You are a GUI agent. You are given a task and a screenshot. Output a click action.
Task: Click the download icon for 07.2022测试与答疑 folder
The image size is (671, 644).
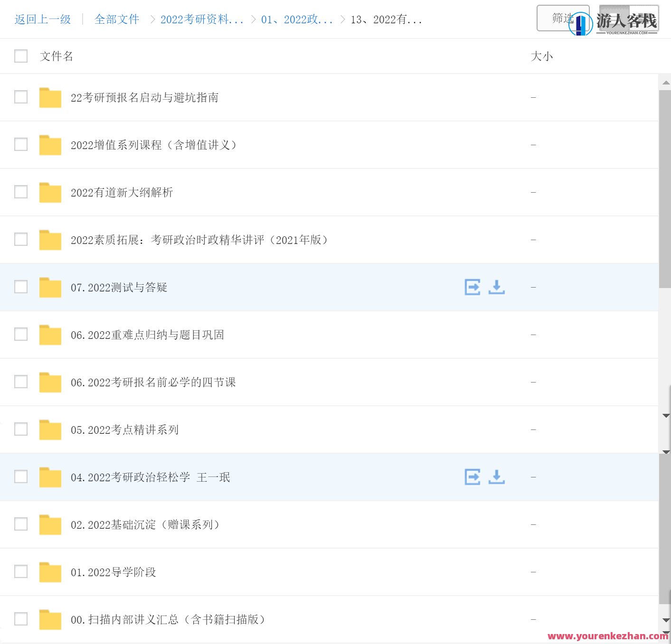(x=496, y=287)
